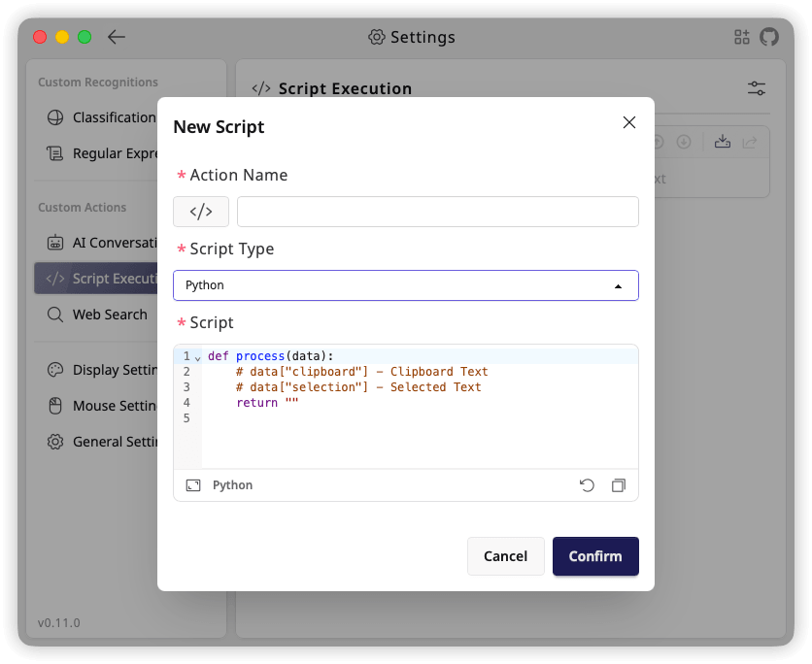Reset the script with the undo icon

tap(587, 485)
